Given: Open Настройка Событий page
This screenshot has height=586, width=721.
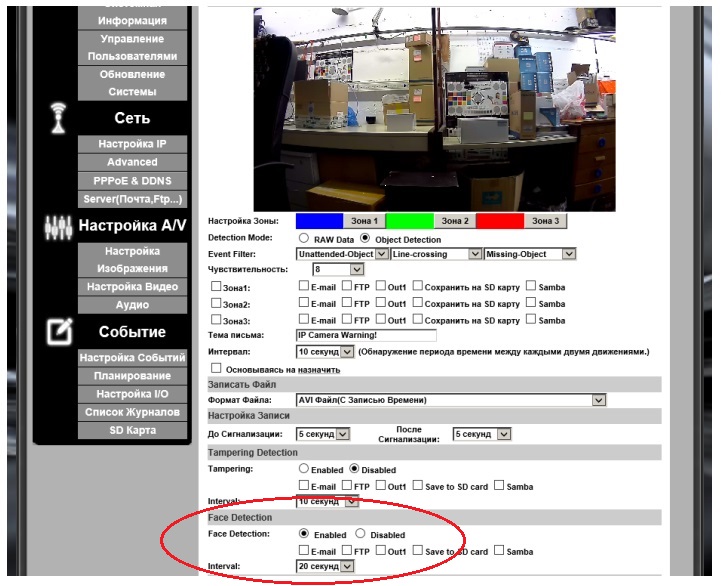Looking at the screenshot, I should (132, 357).
